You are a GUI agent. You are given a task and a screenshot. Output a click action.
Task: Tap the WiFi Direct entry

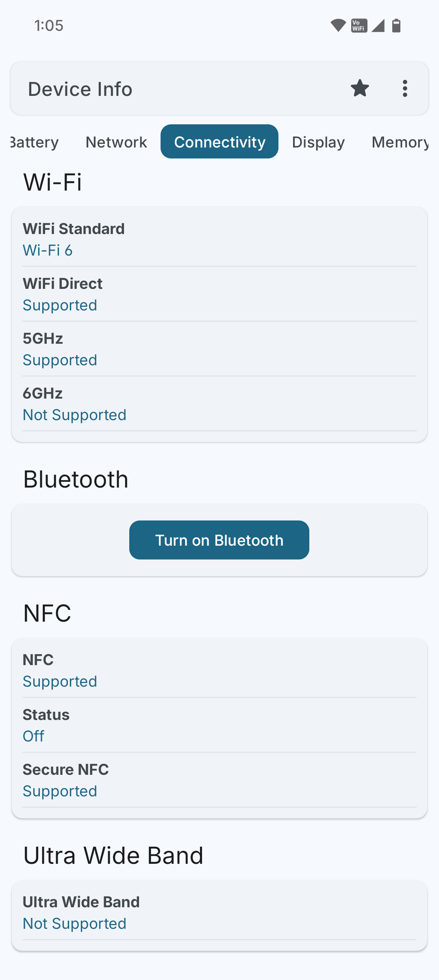point(219,295)
